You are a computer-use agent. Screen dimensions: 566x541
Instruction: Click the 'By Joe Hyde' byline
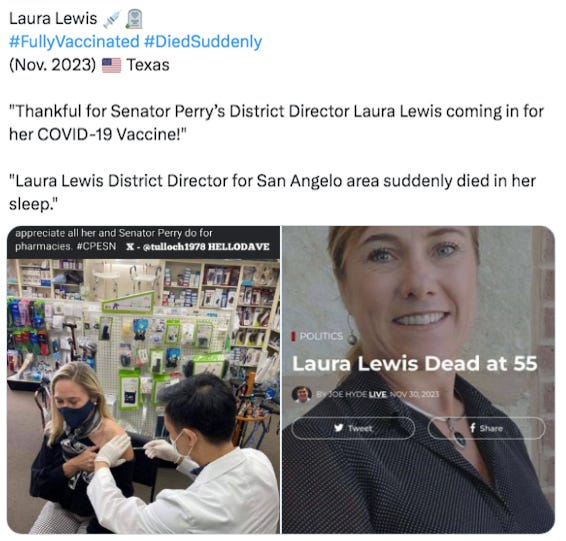pyautogui.click(x=341, y=394)
